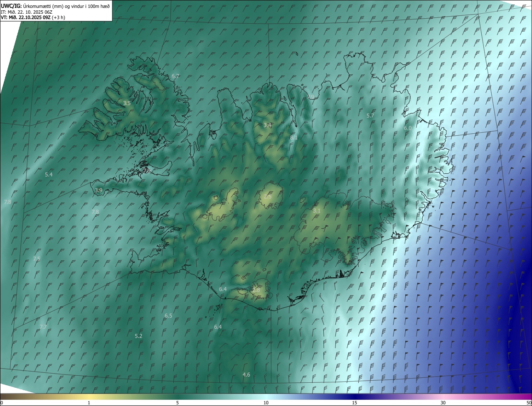Click the 2.5 value on the map
Viewport: 532px width, 406px height.
tap(268, 197)
